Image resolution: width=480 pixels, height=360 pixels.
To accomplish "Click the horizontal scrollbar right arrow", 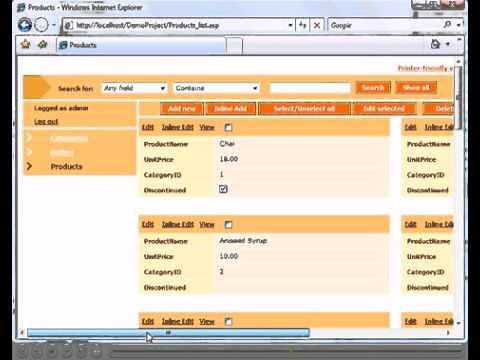I will click(448, 332).
